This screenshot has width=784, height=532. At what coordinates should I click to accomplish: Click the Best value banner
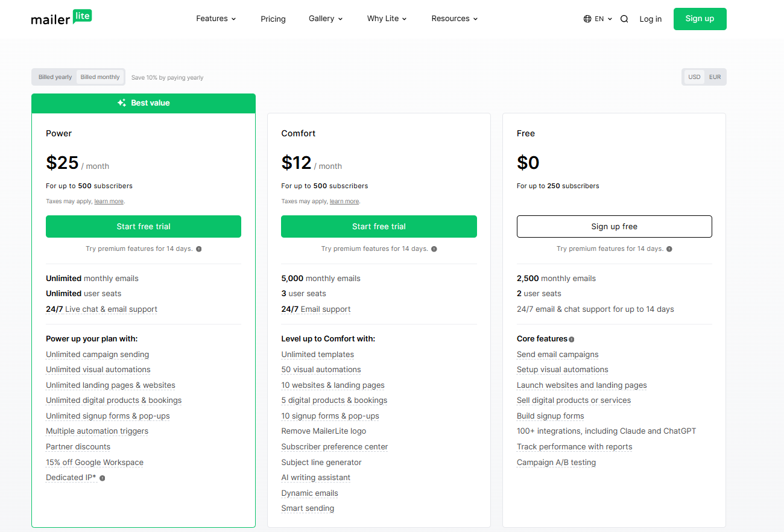[x=144, y=103]
